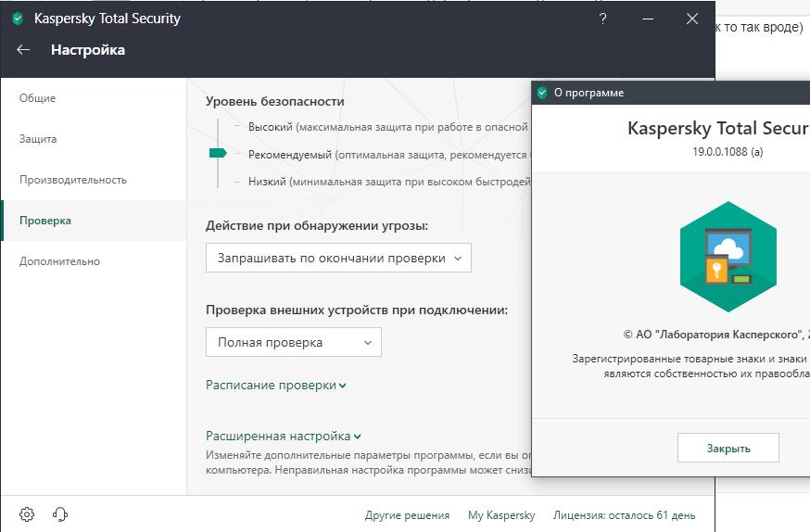Expand the Расписание проверки section
This screenshot has width=810, height=532.
point(275,386)
